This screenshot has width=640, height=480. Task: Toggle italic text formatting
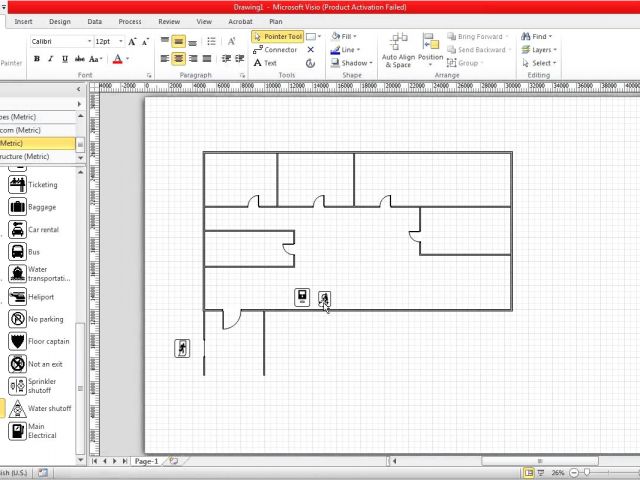(x=51, y=59)
